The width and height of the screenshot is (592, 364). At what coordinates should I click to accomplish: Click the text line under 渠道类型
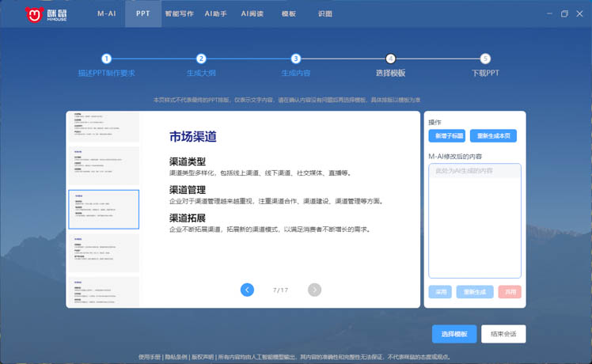260,173
